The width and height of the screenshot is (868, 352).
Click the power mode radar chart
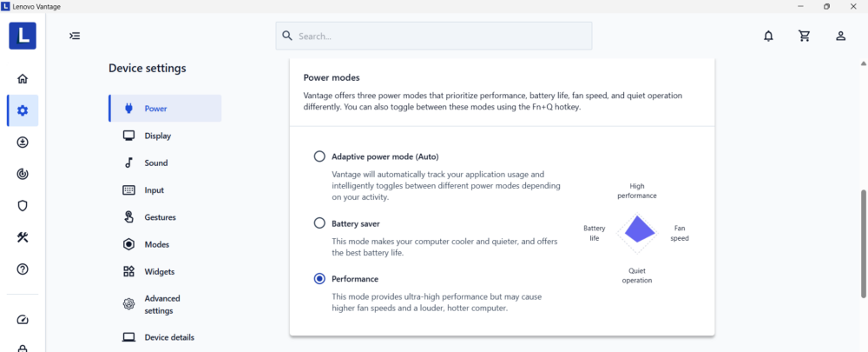tap(636, 234)
